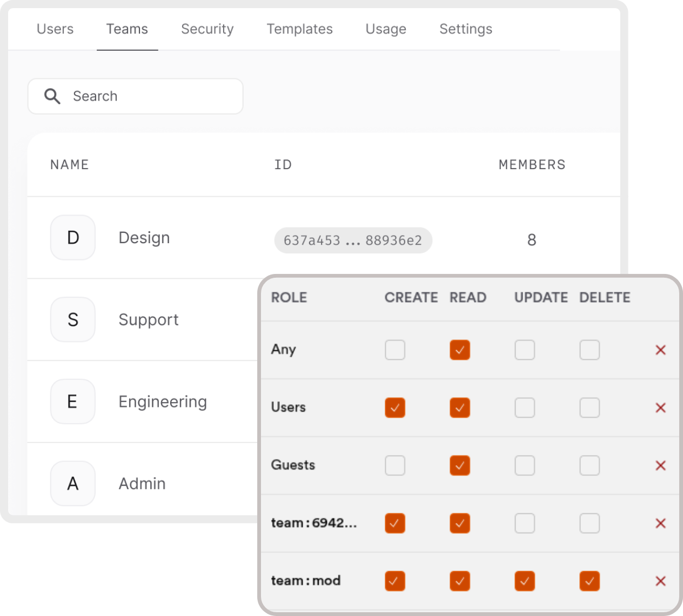Click the Design team avatar icon
Viewport: 683px width, 616px height.
[73, 238]
